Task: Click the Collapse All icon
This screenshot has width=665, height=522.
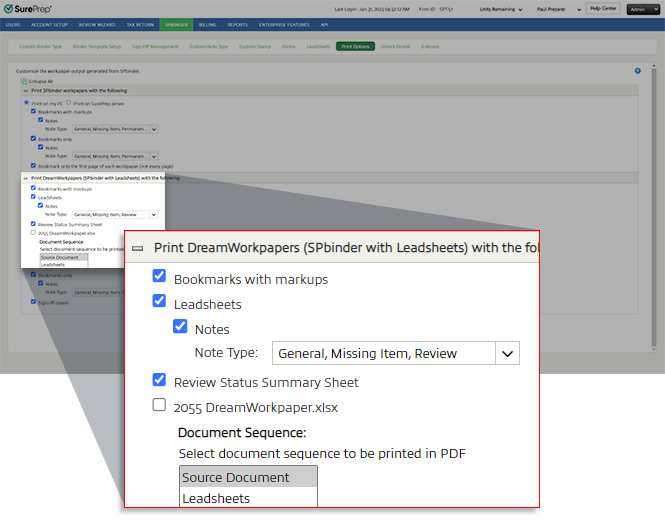Action: coord(22,81)
